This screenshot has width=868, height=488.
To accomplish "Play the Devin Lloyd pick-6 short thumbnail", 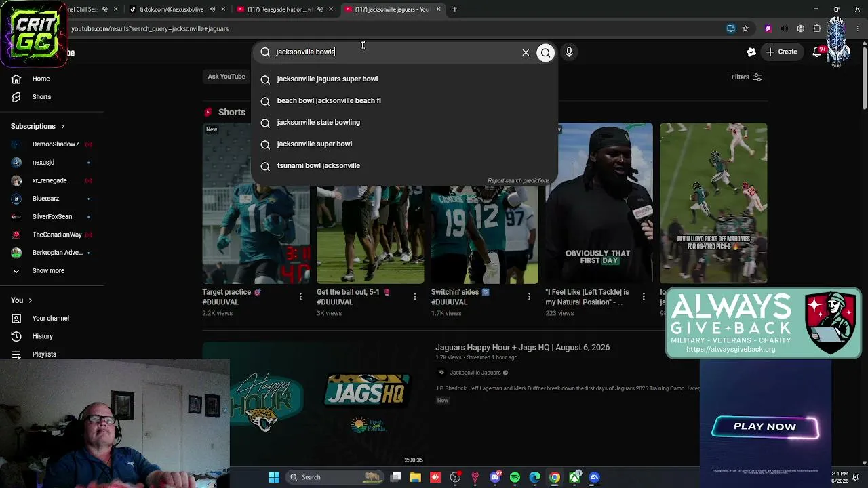I will pyautogui.click(x=713, y=203).
